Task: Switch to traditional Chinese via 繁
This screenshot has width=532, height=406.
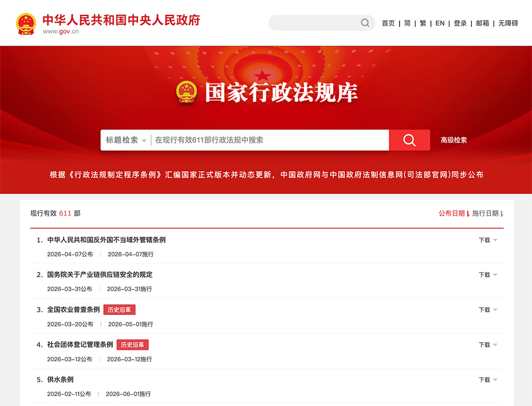Action: [423, 23]
